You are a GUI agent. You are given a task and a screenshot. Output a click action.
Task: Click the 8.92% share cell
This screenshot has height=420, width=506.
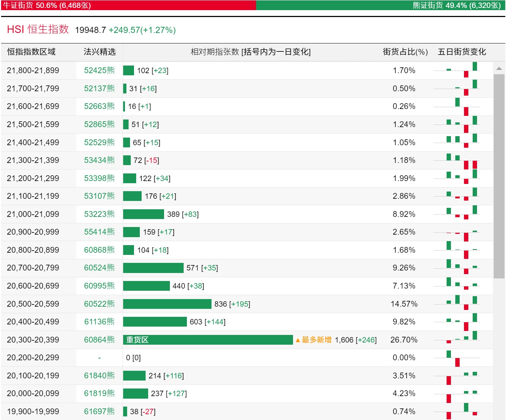404,214
